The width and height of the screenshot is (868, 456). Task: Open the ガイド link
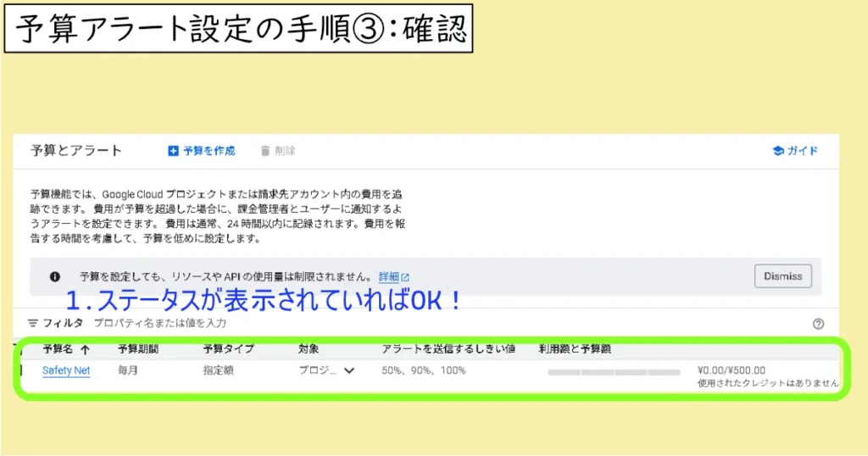tap(795, 151)
